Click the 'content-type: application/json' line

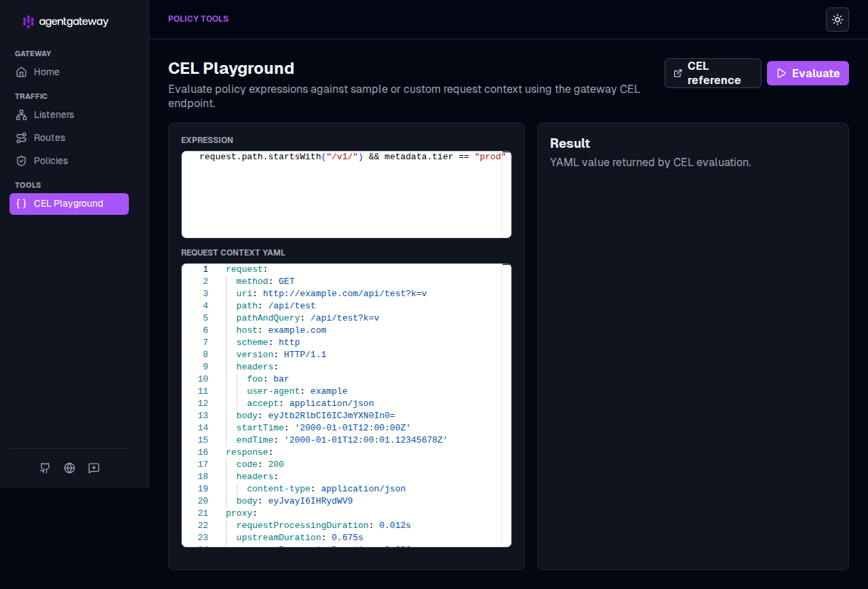[x=326, y=489]
